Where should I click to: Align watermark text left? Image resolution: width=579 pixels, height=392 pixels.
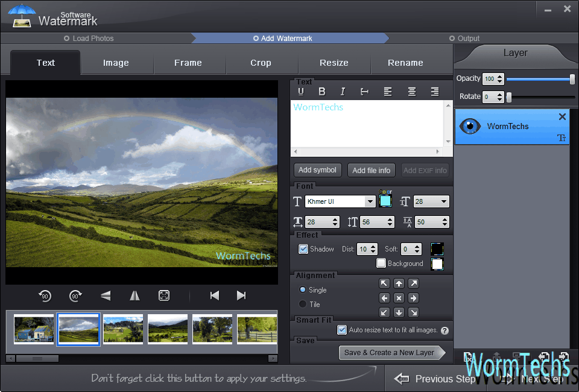(388, 92)
